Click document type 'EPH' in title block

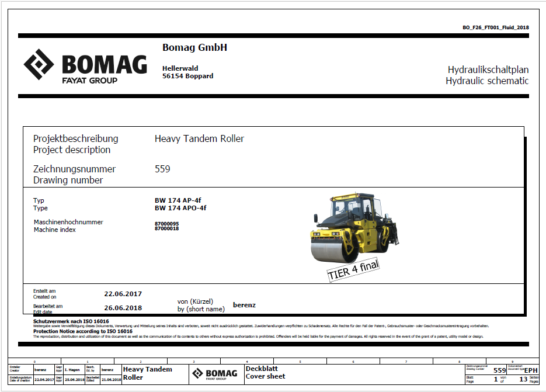click(531, 370)
